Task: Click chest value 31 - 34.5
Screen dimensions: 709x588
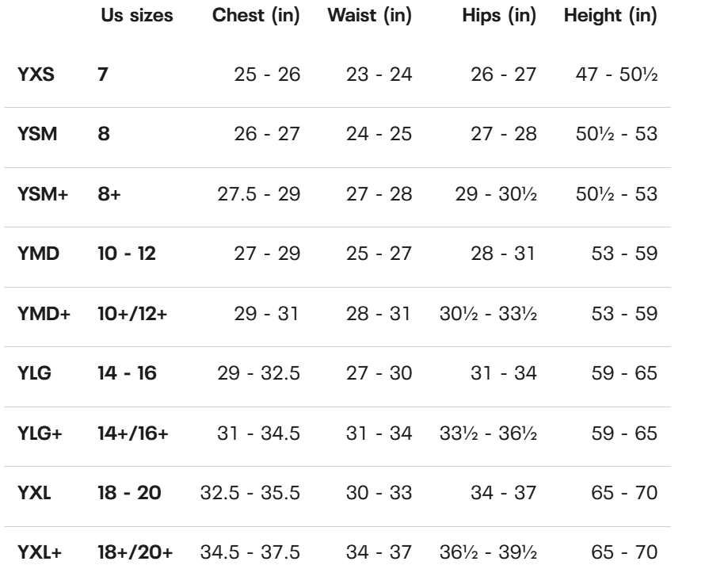Action: click(x=258, y=433)
